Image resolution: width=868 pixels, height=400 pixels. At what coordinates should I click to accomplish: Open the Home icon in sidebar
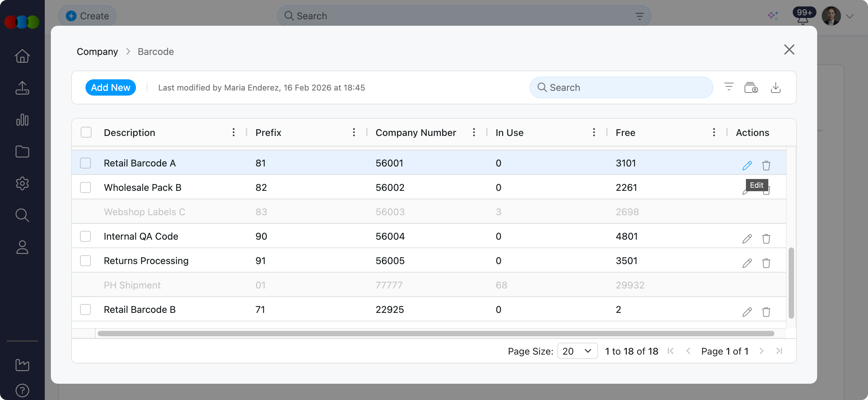(x=22, y=56)
